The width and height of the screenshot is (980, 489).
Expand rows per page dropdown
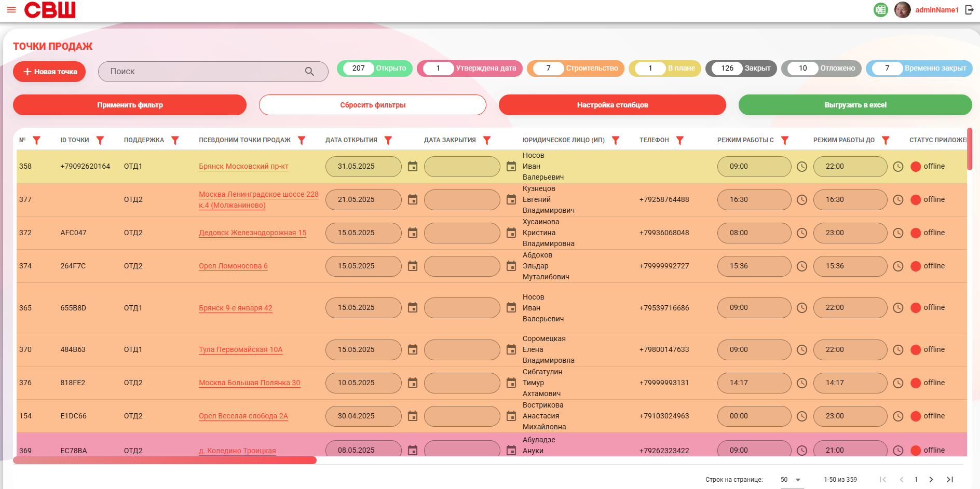click(791, 480)
